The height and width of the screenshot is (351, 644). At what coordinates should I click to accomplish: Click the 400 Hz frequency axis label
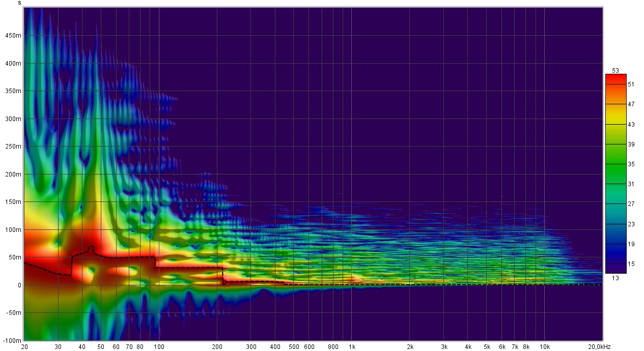275,347
